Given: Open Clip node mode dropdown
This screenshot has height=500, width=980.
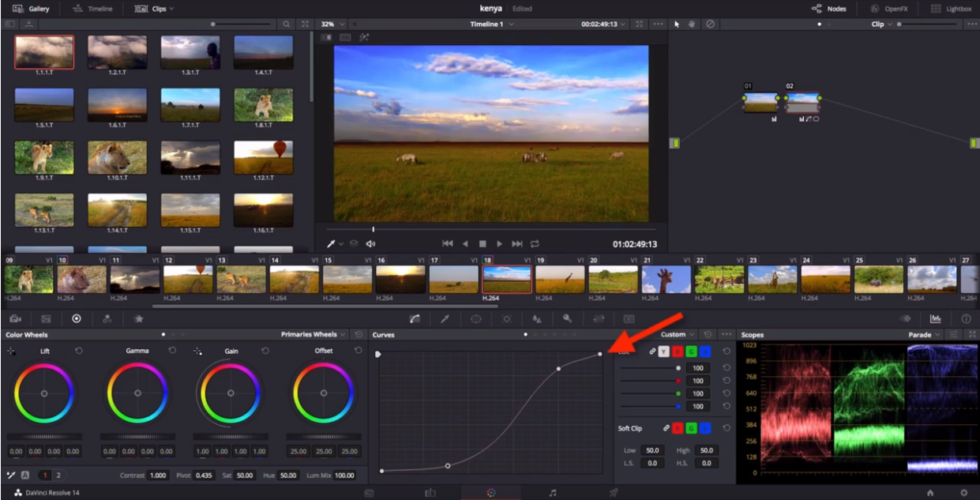Looking at the screenshot, I should (x=881, y=24).
